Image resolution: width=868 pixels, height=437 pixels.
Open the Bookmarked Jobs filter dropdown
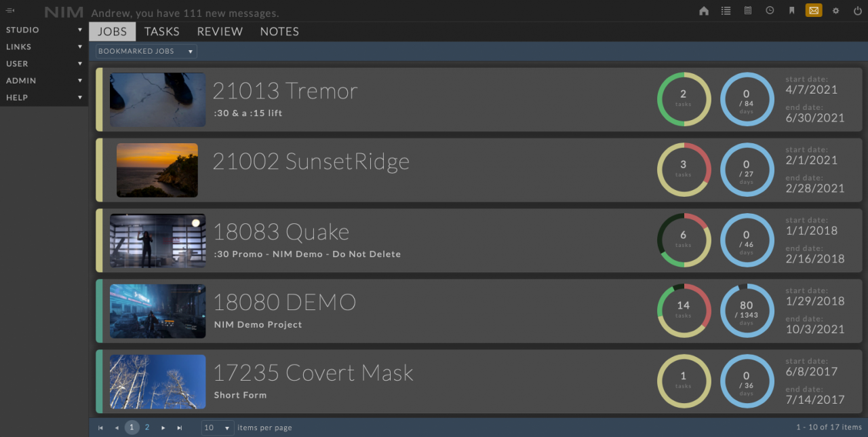(146, 52)
